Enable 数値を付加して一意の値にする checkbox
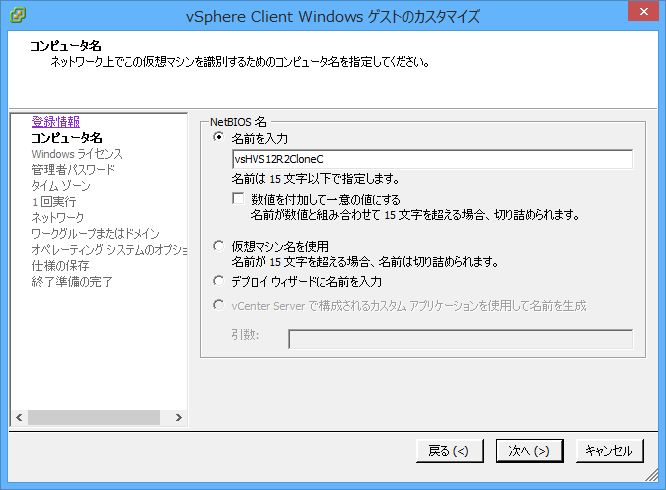Viewport: 666px width, 490px height. coord(238,198)
